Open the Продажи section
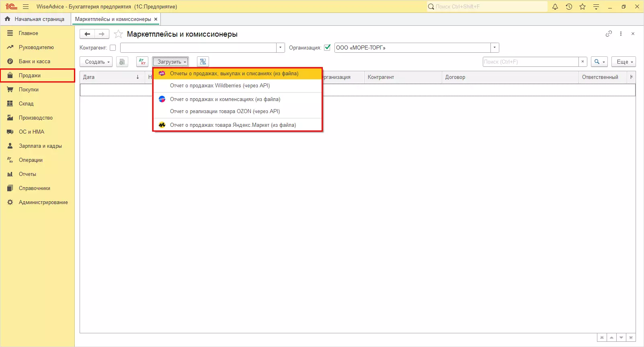The image size is (644, 347). coord(37,75)
